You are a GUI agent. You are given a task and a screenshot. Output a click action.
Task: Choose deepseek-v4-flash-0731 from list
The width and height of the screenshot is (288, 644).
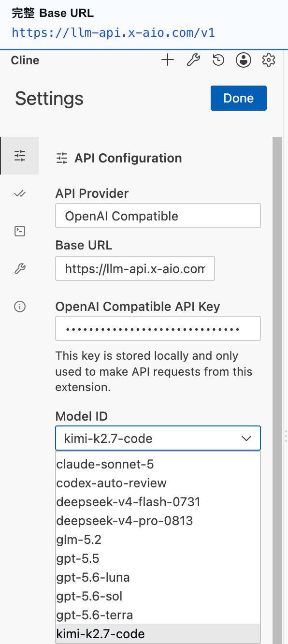click(158, 502)
